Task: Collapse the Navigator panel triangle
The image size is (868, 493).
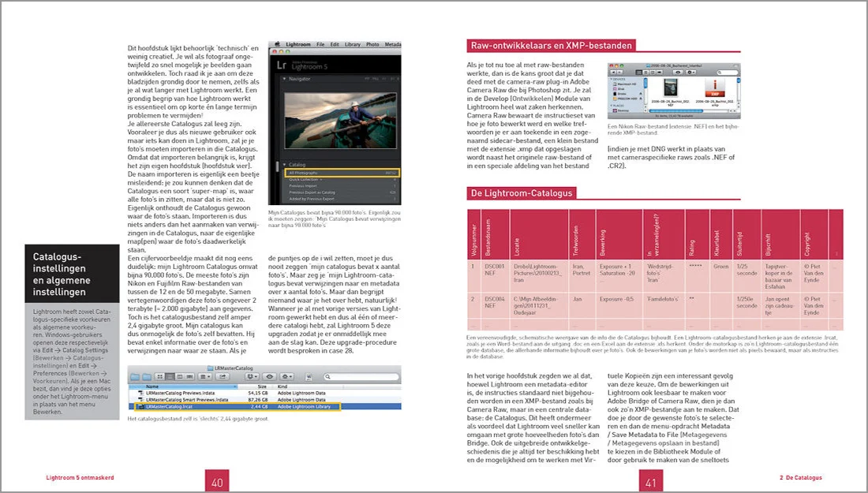Action: pyautogui.click(x=285, y=79)
